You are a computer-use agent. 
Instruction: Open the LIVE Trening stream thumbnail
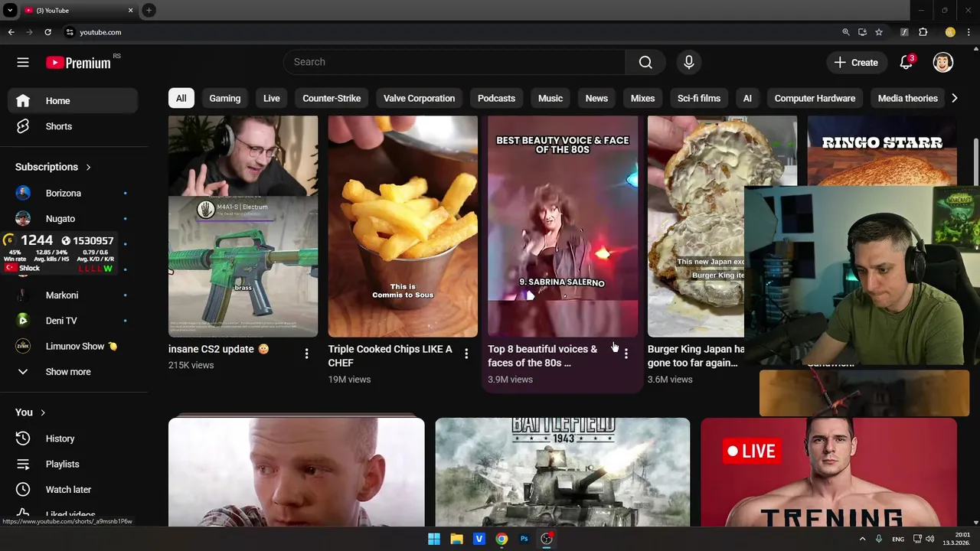[828, 472]
